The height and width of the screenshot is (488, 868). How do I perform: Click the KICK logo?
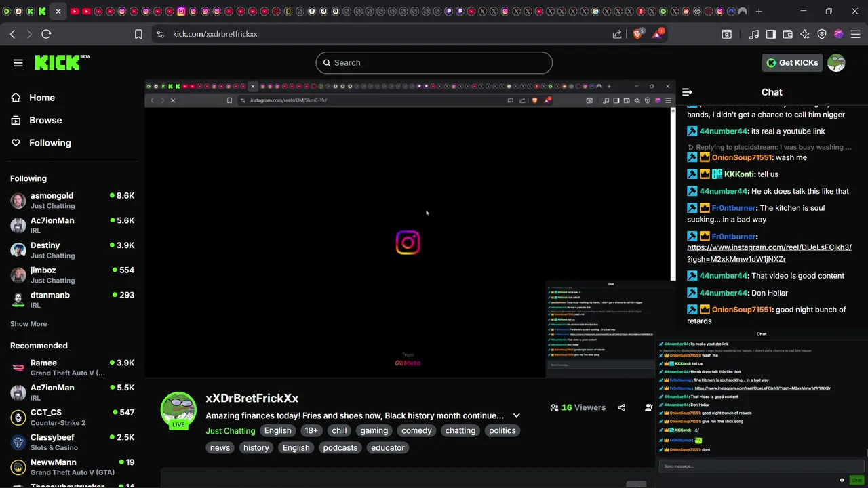(62, 62)
